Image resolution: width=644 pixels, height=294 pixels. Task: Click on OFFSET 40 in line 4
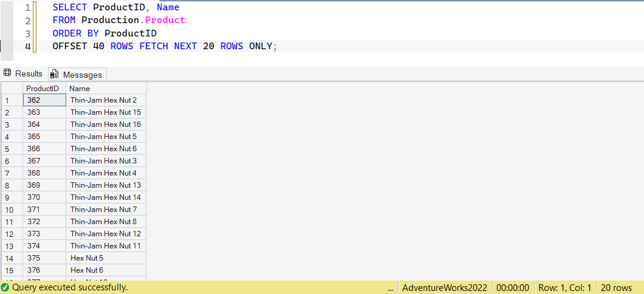tap(78, 46)
